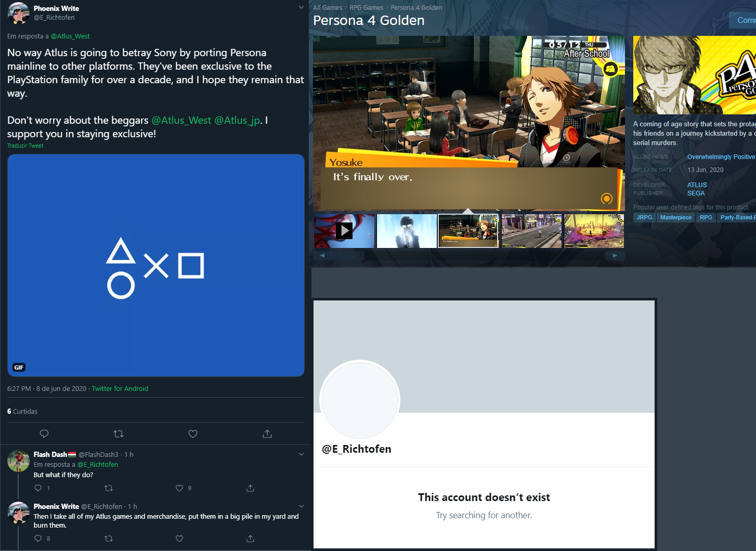The height and width of the screenshot is (551, 756).
Task: Click the 'All Games' breadcrumb on Steam
Action: (328, 8)
